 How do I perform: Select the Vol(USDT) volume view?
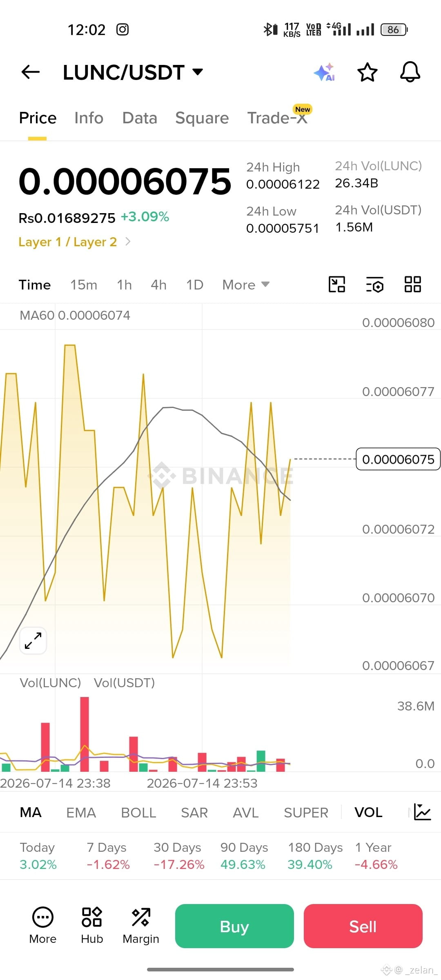[124, 683]
